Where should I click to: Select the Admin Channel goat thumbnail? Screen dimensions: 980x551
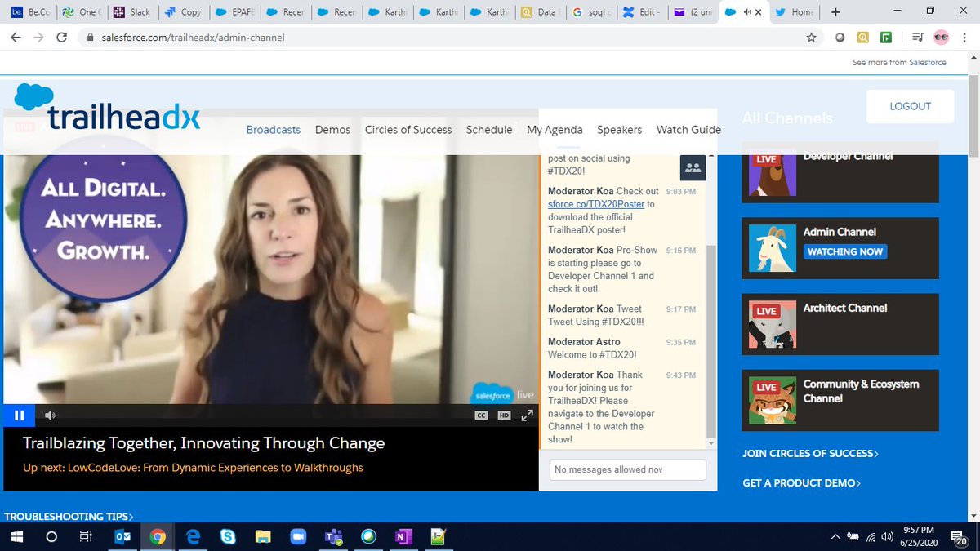pyautogui.click(x=773, y=248)
